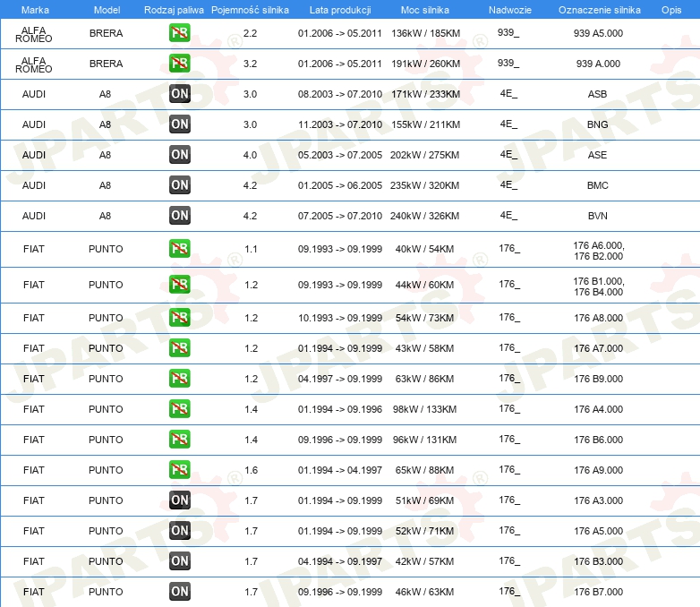The height and width of the screenshot is (607, 700).
Task: Click production dates 04.1997 -> 09.1999
Action: tap(340, 379)
